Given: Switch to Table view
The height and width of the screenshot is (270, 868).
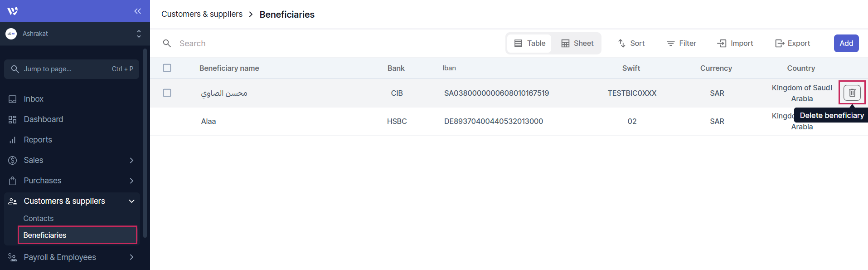Looking at the screenshot, I should click(x=529, y=44).
